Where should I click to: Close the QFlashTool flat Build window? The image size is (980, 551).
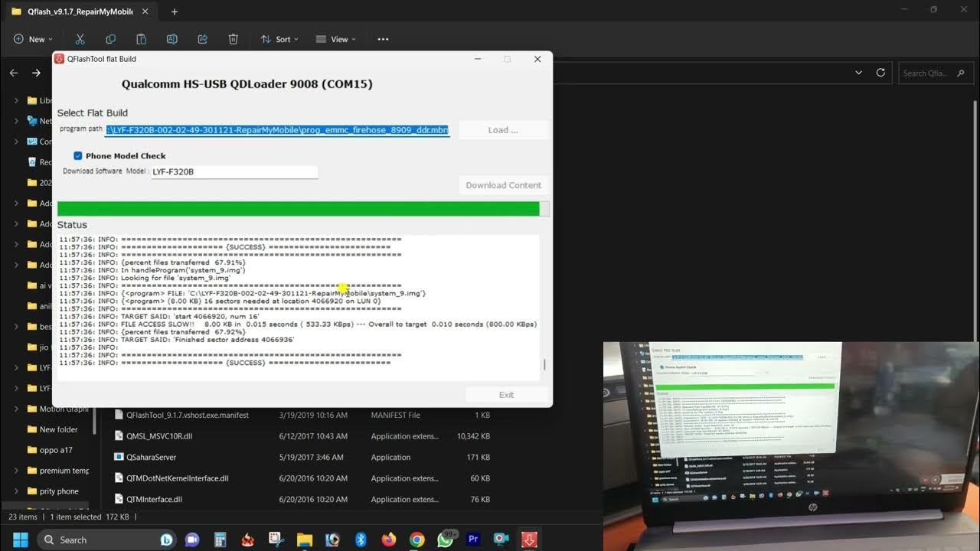point(537,59)
